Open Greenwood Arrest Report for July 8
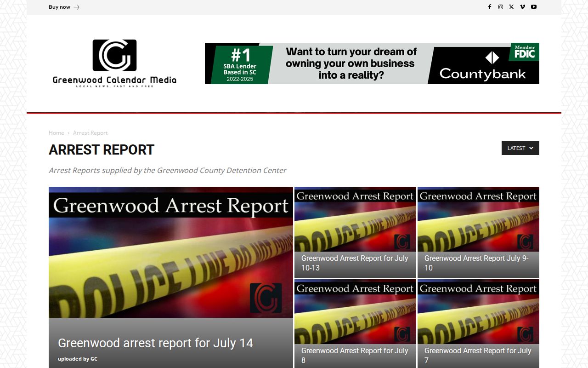Screen dimensions: 588x368 [355, 356]
